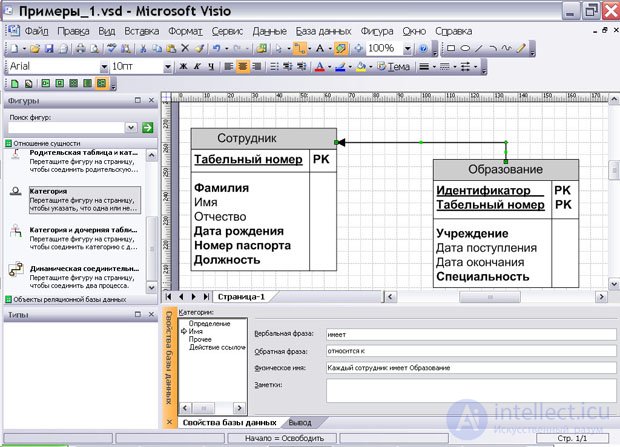This screenshot has width=620, height=447.
Task: Open the line pattern dropdown arrow
Action: point(455,67)
